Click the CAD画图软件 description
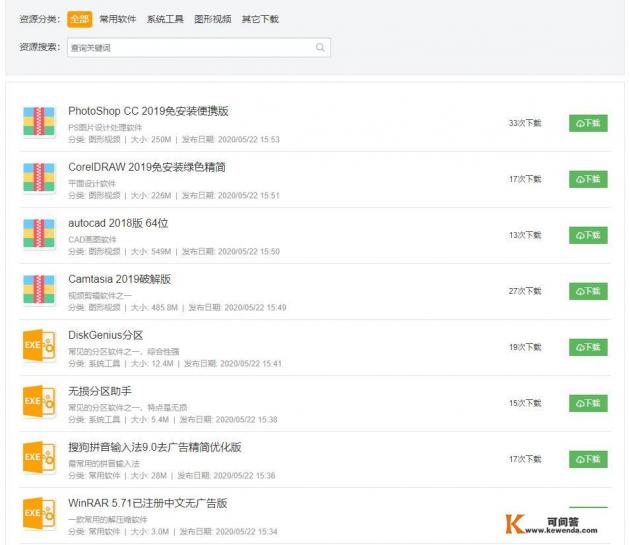 tap(92, 240)
